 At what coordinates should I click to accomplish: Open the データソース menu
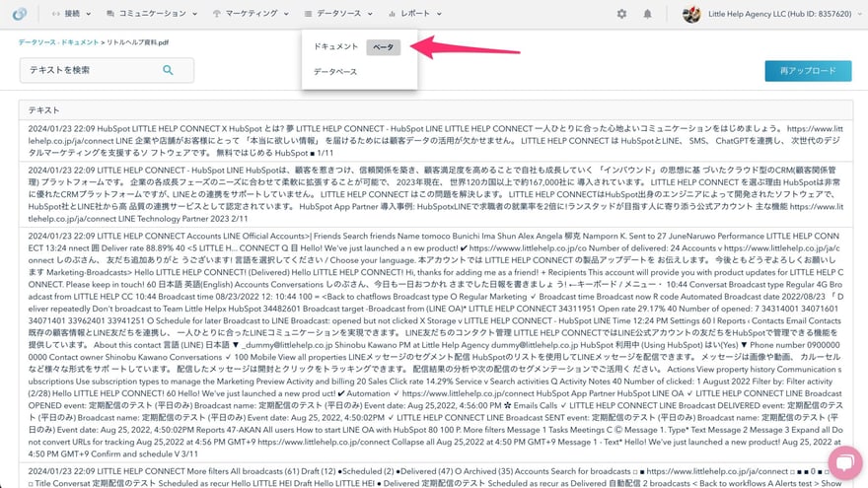[x=338, y=14]
